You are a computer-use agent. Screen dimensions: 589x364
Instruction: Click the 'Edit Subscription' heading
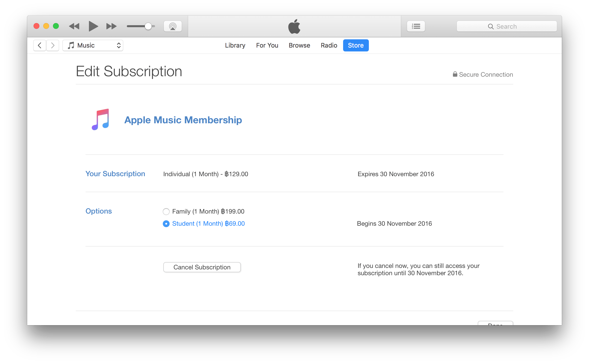click(129, 72)
